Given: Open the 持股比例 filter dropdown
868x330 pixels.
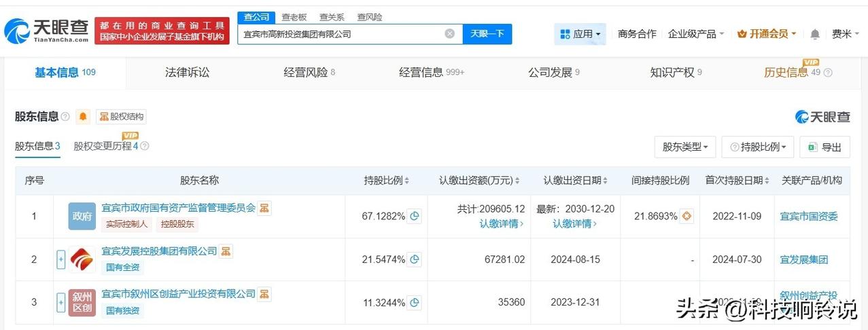Looking at the screenshot, I should tap(758, 147).
